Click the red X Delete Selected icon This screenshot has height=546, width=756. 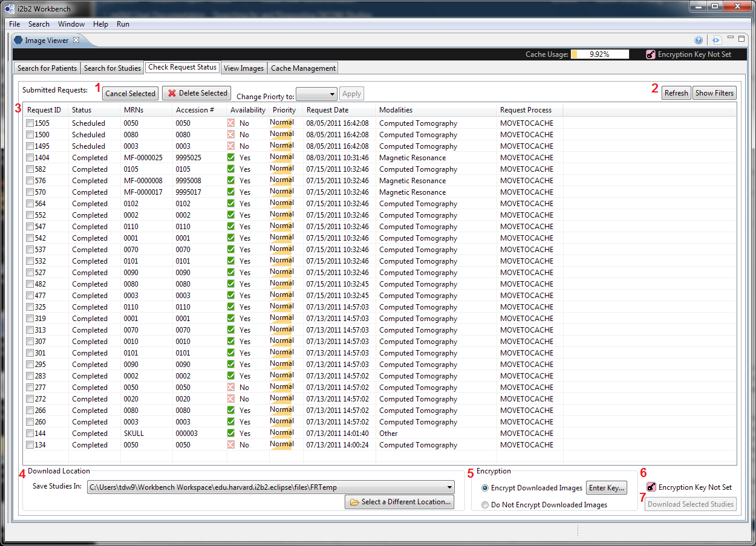(x=172, y=93)
